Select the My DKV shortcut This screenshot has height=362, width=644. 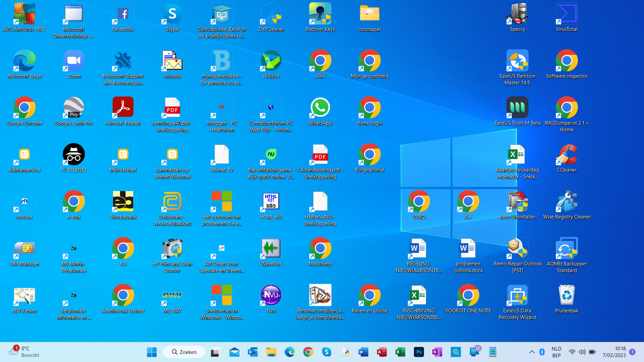(172, 299)
